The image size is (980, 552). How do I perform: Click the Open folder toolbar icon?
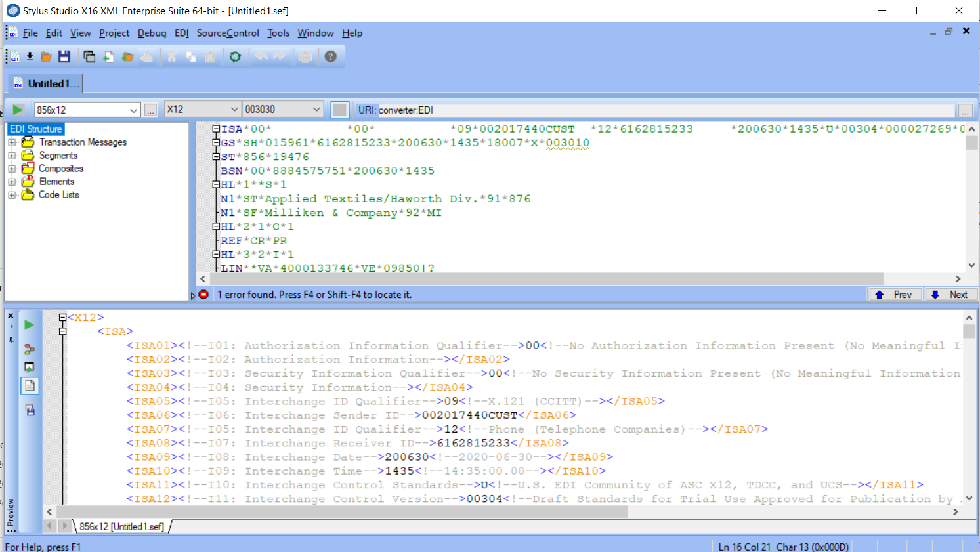[x=46, y=57]
